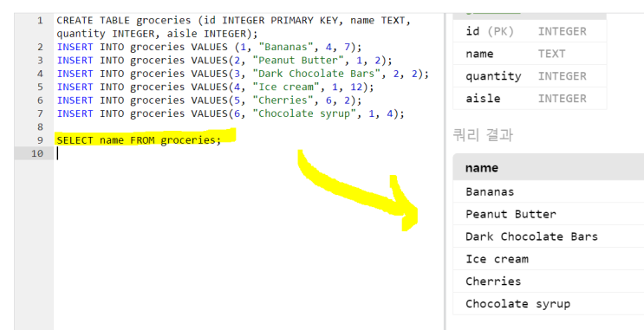Select the 'aisle' schema row
Viewport: 644px width, 330px height.
pos(530,99)
